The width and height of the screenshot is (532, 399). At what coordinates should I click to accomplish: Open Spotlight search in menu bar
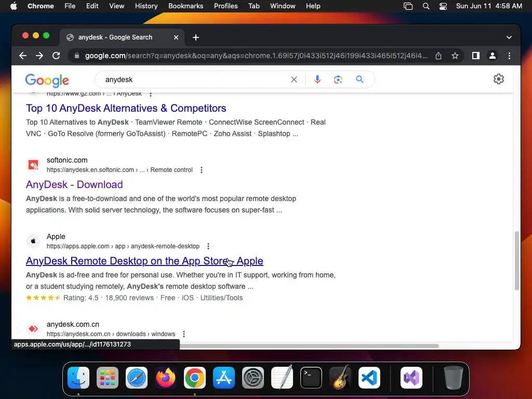tap(426, 6)
